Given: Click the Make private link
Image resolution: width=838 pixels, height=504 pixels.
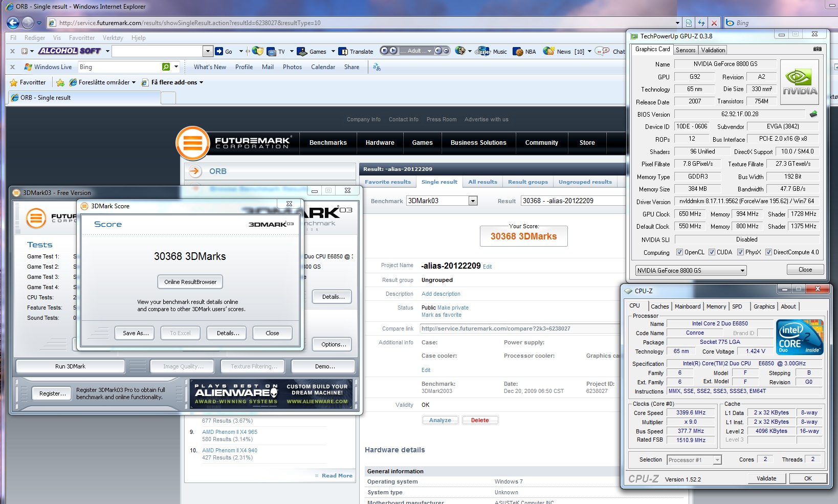Looking at the screenshot, I should (x=453, y=308).
